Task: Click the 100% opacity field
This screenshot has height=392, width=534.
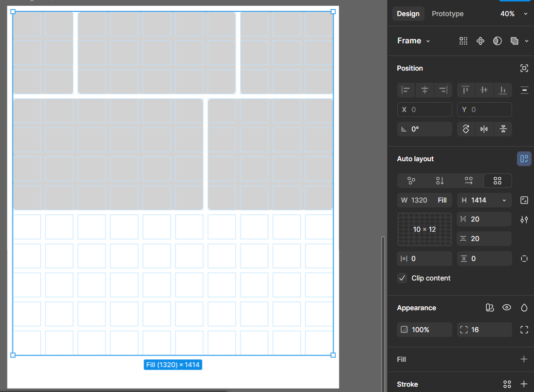Action: coord(424,330)
